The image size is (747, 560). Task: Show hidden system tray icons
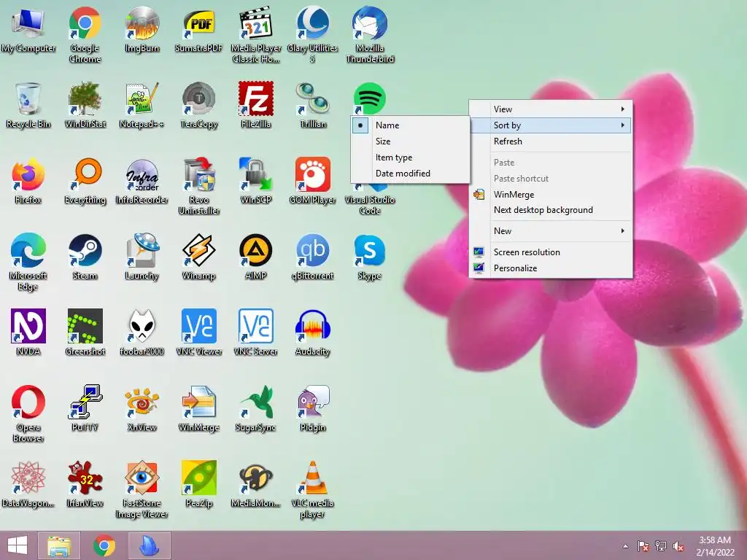tap(625, 546)
